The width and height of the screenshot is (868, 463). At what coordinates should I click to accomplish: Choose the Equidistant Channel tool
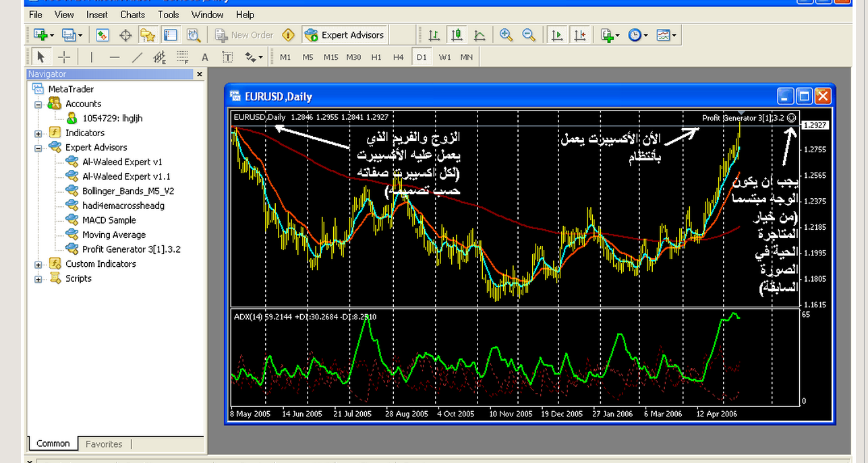(x=160, y=57)
